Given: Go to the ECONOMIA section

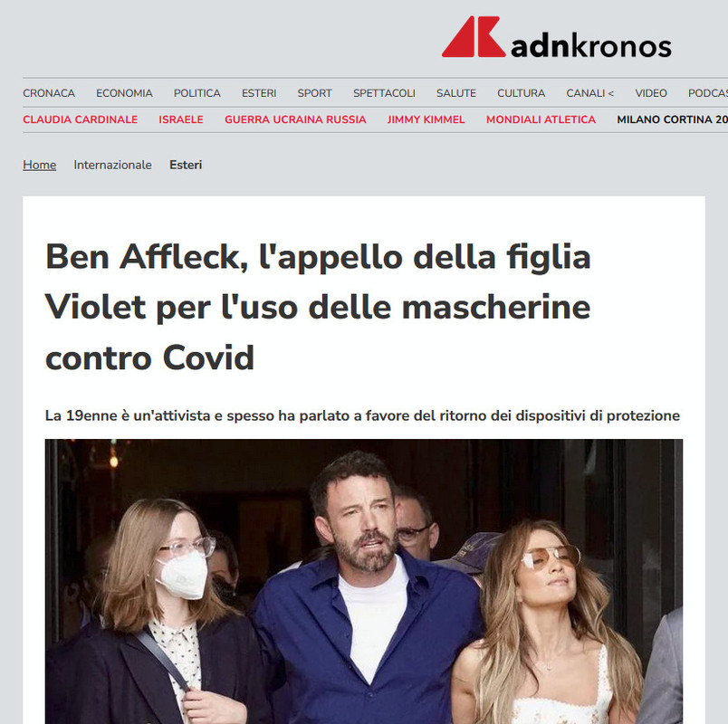Looking at the screenshot, I should click(124, 93).
